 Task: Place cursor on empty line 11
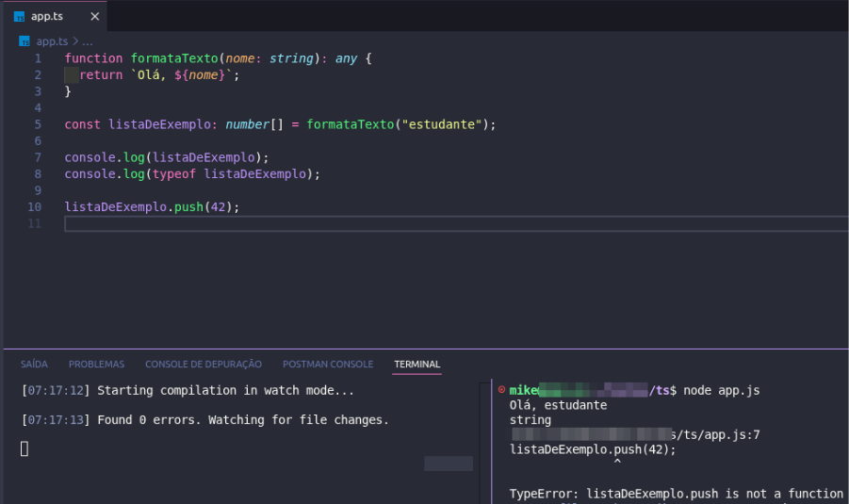point(456,223)
